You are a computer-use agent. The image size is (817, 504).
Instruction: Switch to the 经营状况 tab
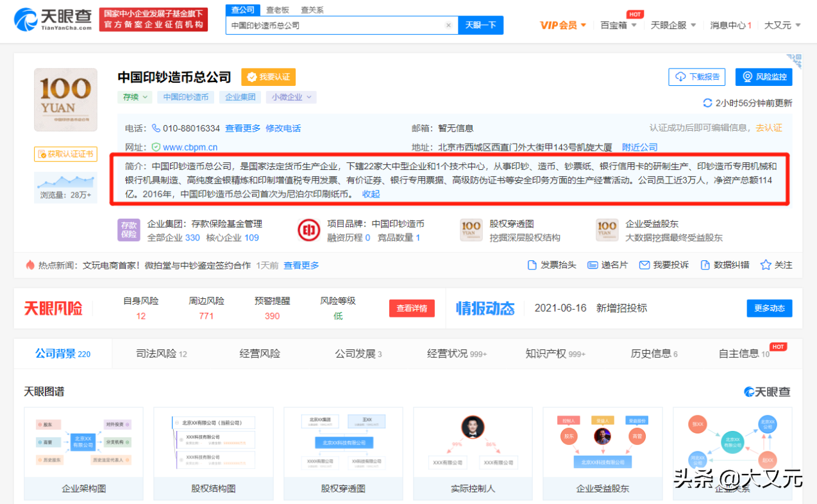(457, 353)
